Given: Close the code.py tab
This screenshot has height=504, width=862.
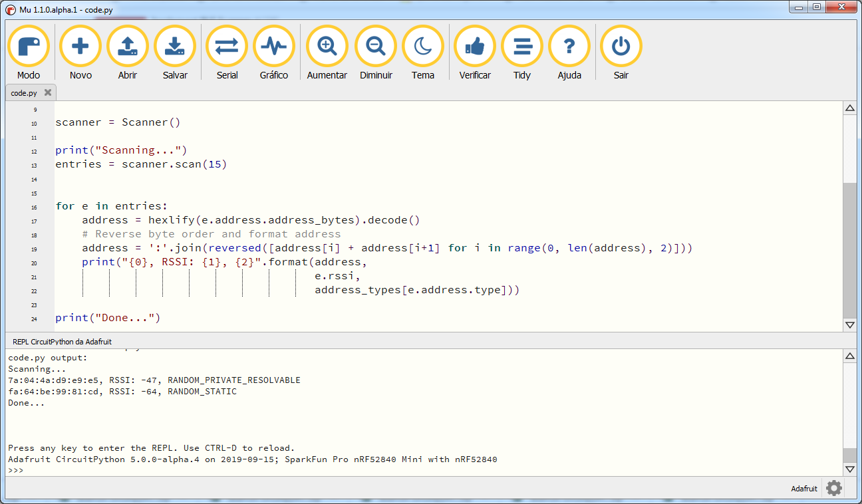Looking at the screenshot, I should point(47,92).
